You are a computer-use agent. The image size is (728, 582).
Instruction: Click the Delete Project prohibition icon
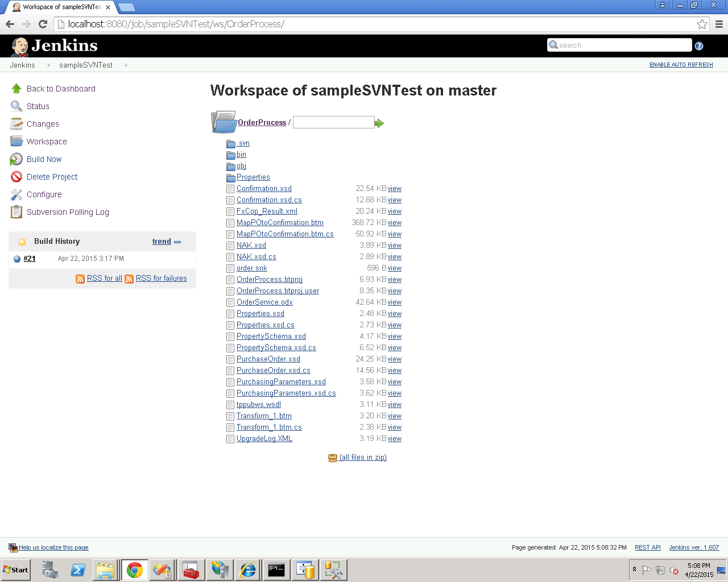(x=16, y=177)
